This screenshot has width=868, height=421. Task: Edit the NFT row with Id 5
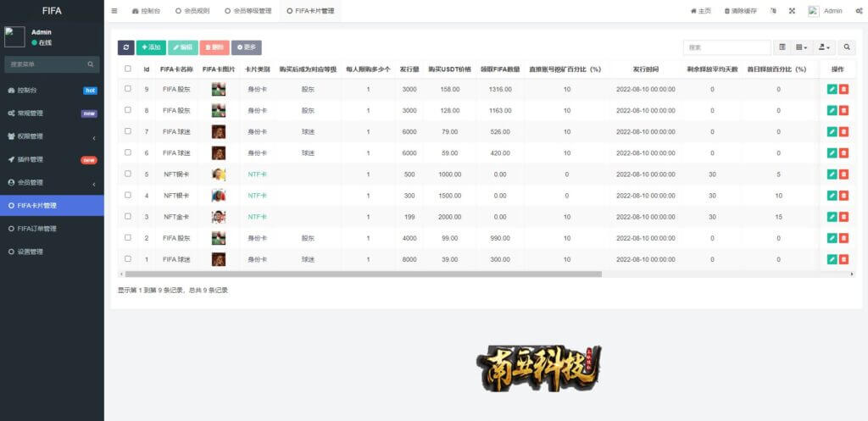click(832, 174)
